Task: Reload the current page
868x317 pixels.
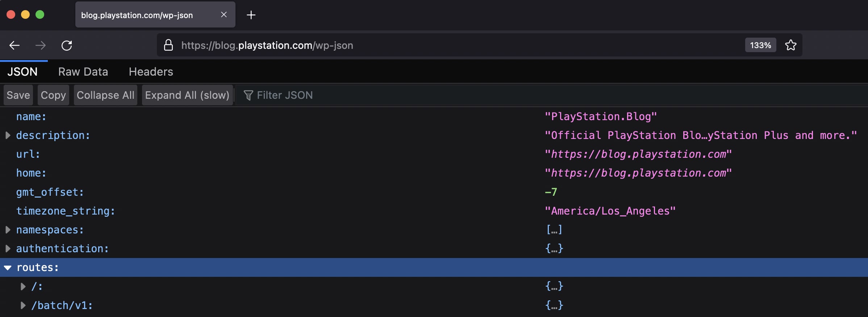Action: (x=67, y=45)
